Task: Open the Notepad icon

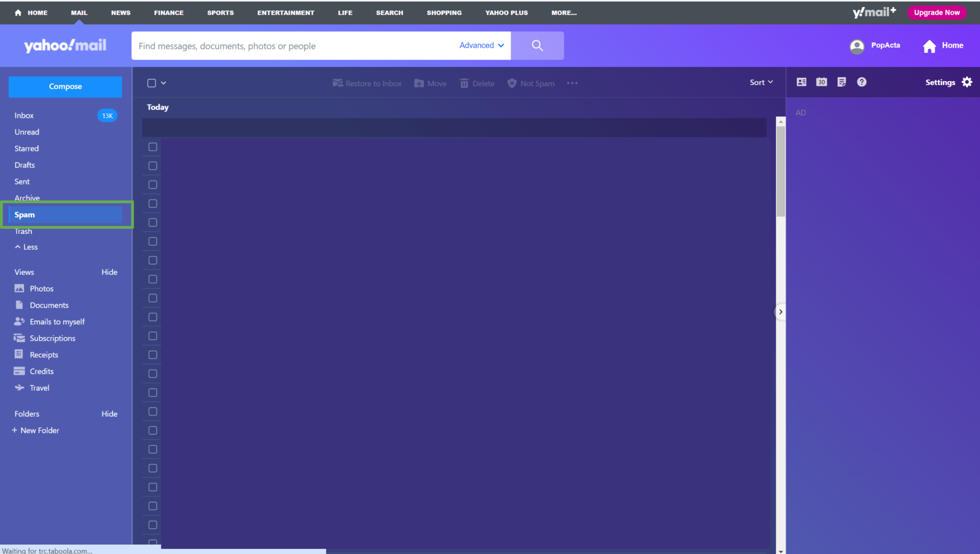Action: pyautogui.click(x=841, y=82)
